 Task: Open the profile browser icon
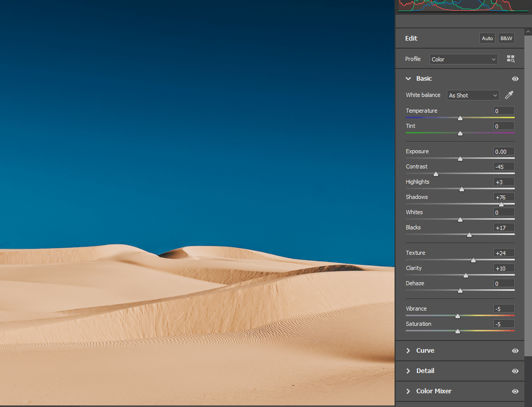(511, 58)
